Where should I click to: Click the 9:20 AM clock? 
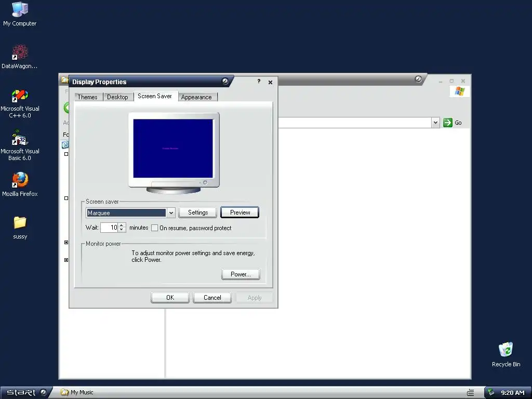tap(513, 393)
